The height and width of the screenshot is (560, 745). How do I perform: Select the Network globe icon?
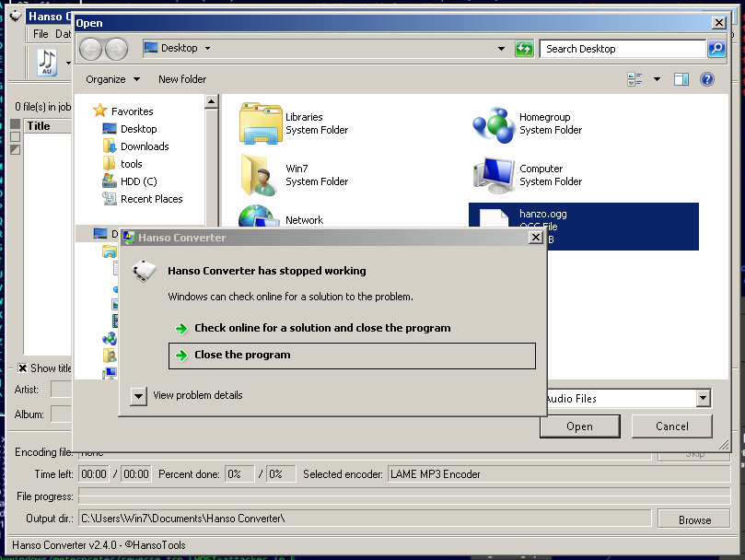(x=258, y=216)
